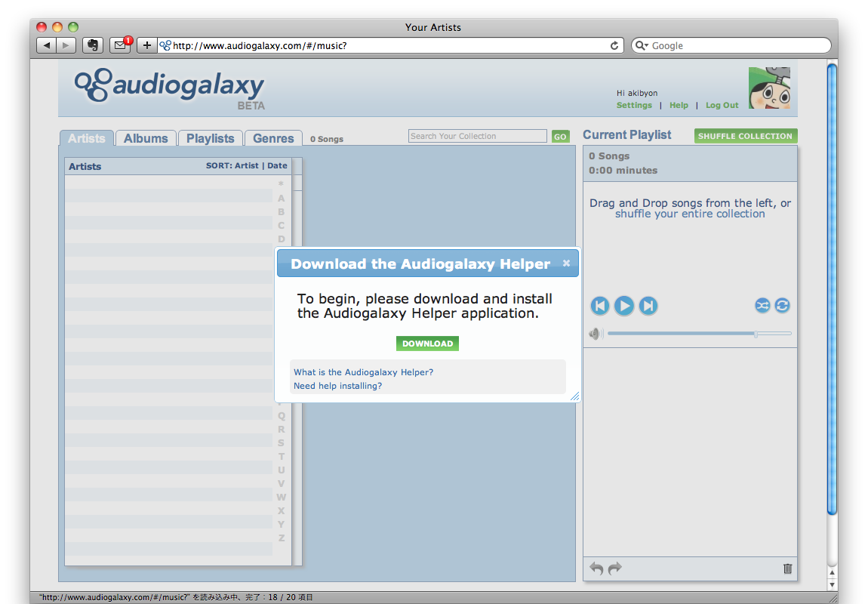
Task: Click "shuffle your entire collection" link
Action: click(x=690, y=214)
